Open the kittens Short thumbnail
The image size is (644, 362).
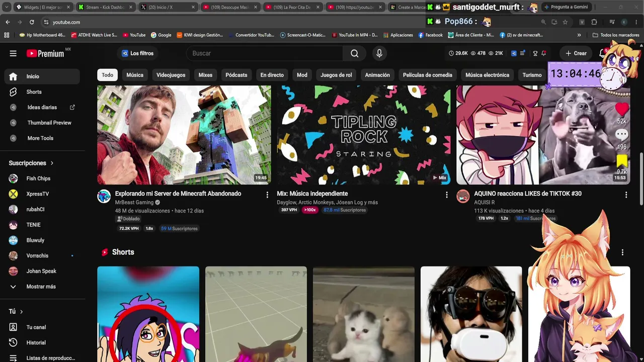pos(364,314)
